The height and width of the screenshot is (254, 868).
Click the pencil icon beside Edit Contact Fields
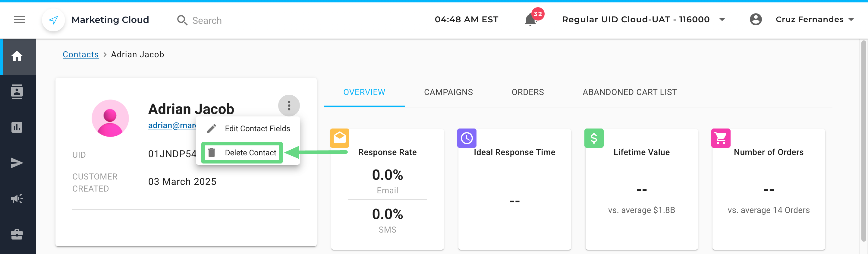click(x=211, y=129)
